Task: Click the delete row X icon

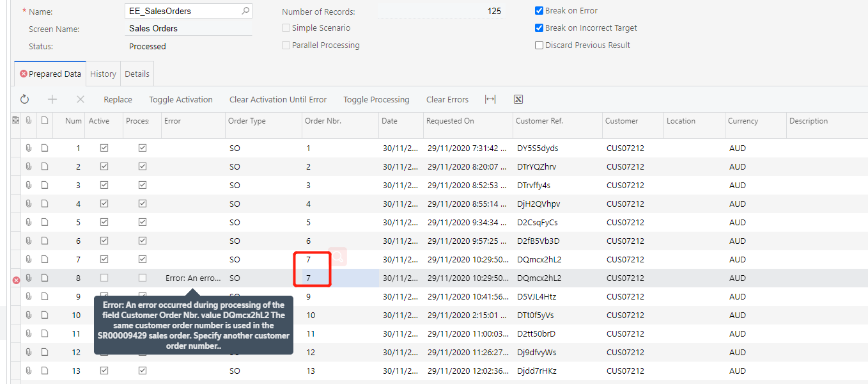Action: (81, 99)
